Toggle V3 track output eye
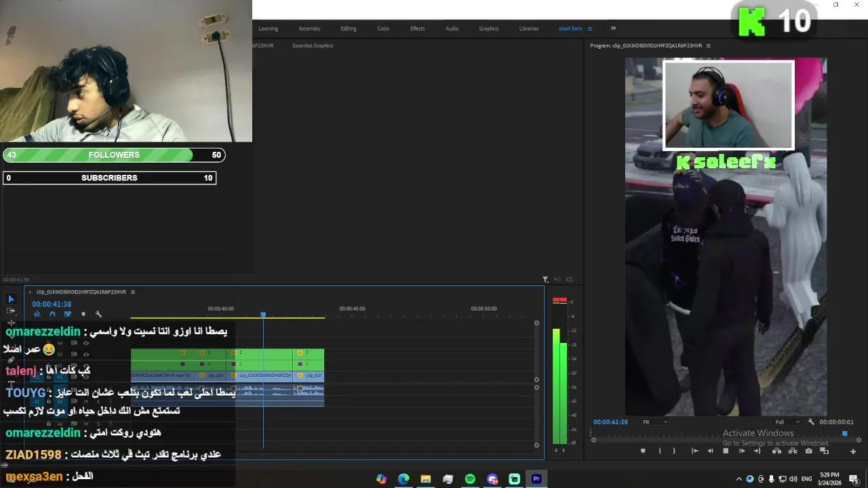The image size is (868, 488). [x=86, y=354]
